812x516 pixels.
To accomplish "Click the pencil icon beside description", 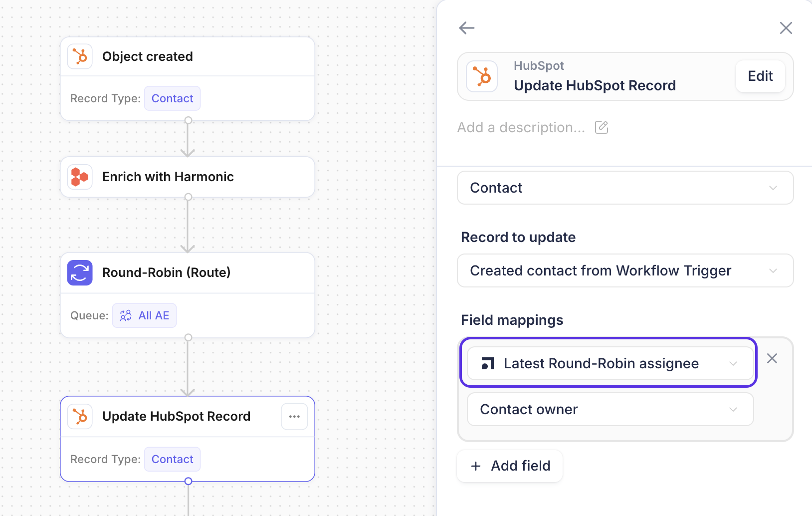I will pyautogui.click(x=602, y=127).
